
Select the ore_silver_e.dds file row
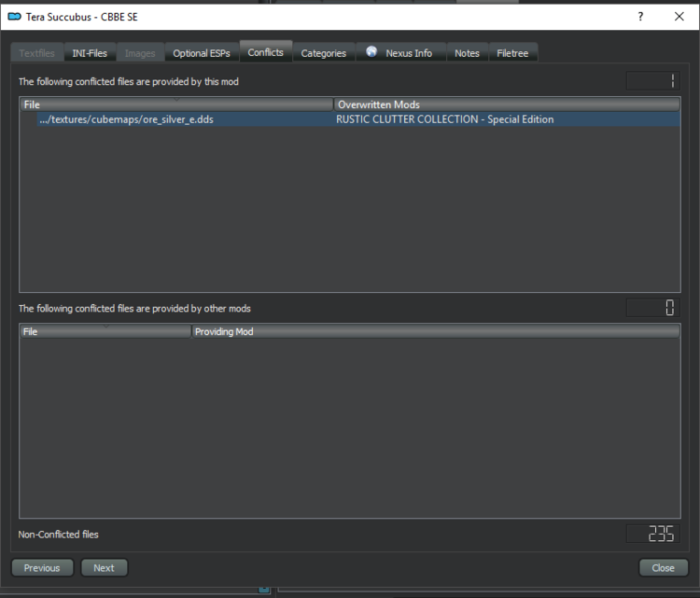point(350,119)
